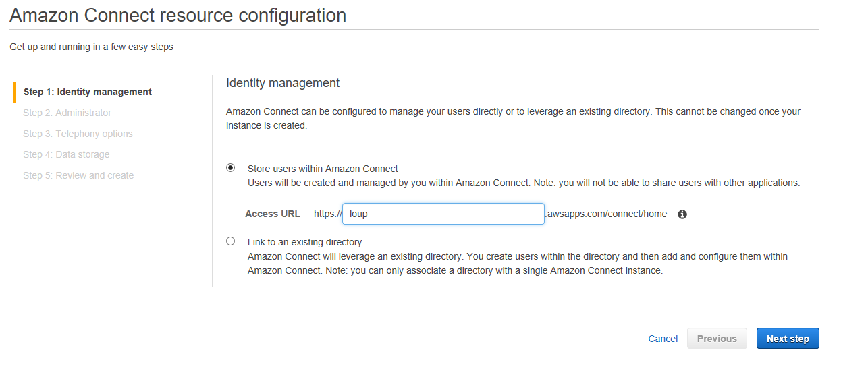868x379 pixels.
Task: Select the Store users within Amazon Connect radio button
Action: (x=231, y=168)
